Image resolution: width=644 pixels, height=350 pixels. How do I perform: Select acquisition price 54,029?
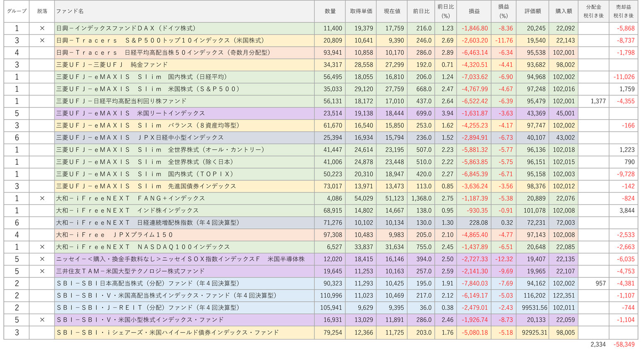pos(364,198)
